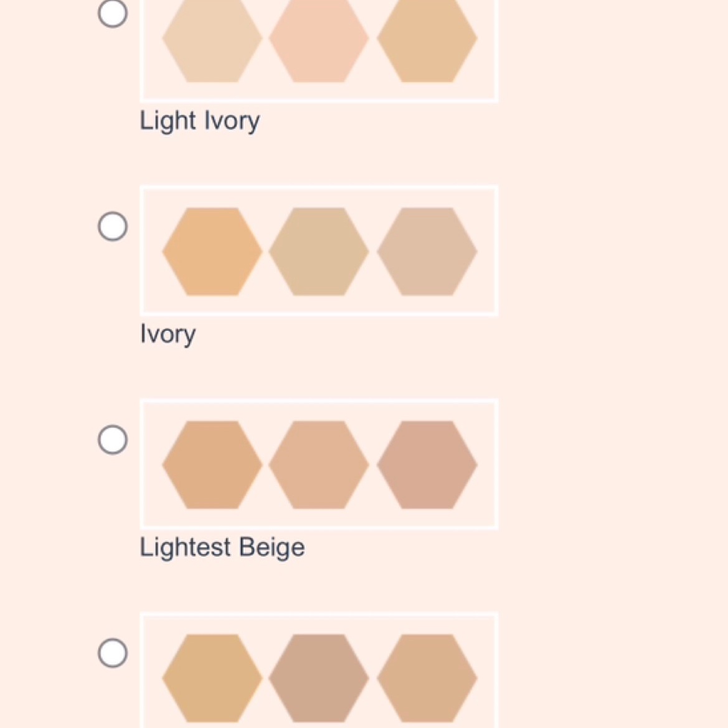Choose the Lightest Beige radio option
The height and width of the screenshot is (728, 728).
[113, 440]
